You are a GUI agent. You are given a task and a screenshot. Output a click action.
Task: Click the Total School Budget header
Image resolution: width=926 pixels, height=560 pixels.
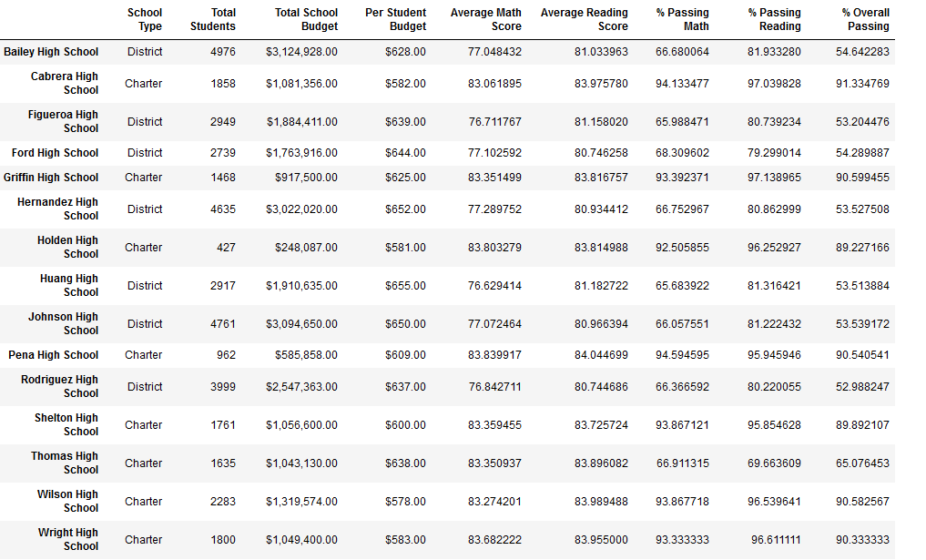[306, 19]
